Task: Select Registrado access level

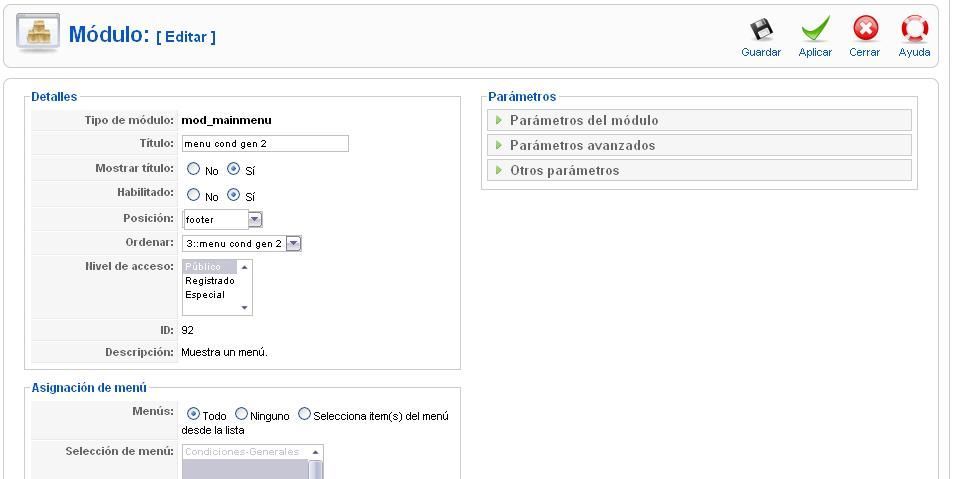Action: click(x=210, y=281)
